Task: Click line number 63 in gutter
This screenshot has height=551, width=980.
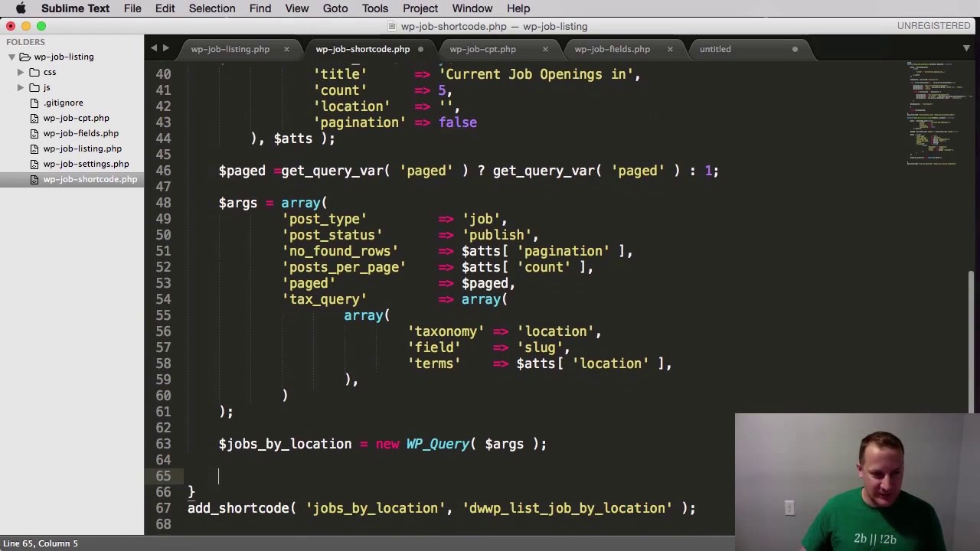Action: point(163,444)
